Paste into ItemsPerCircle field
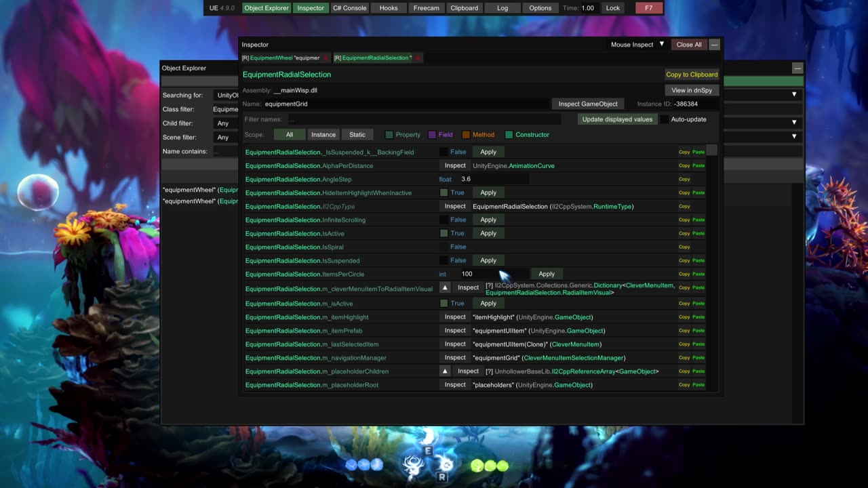868x488 pixels. [x=698, y=274]
